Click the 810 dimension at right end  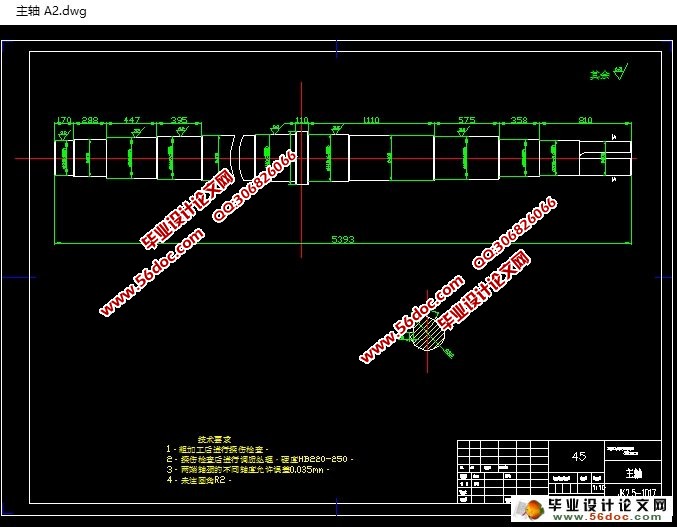(x=585, y=120)
